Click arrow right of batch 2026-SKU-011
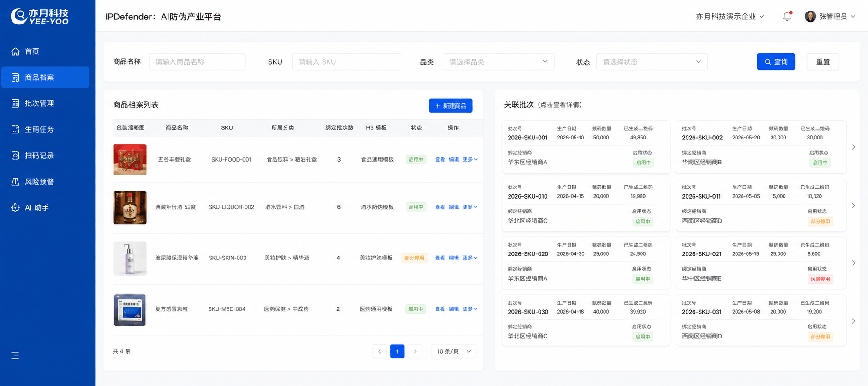Screen dimensions: 868x386 coord(853,205)
